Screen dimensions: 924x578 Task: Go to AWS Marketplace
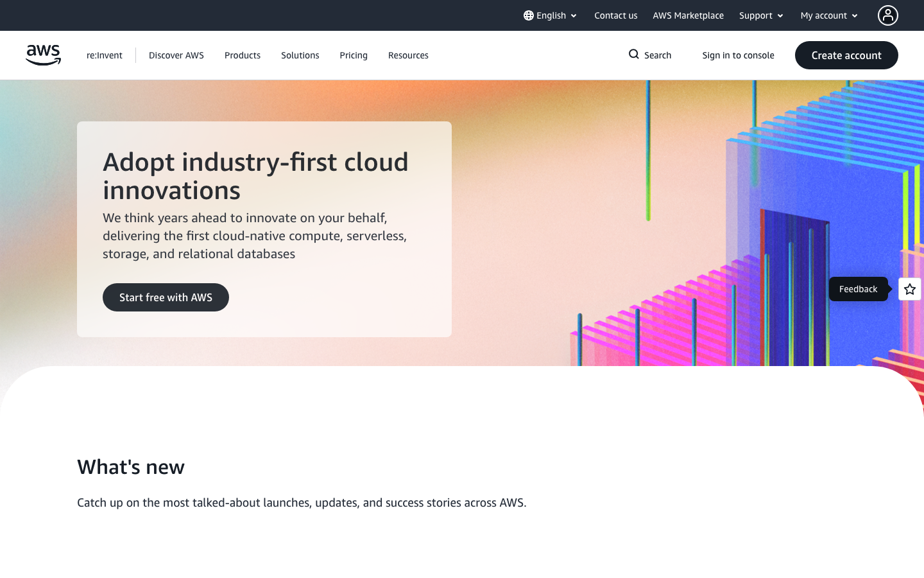pyautogui.click(x=688, y=15)
